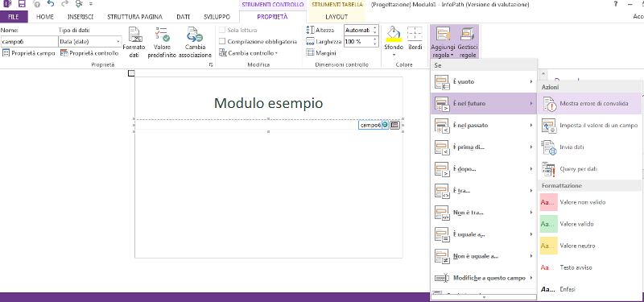644x302 pixels.
Task: Select È nel futuro condition
Action: [484, 104]
